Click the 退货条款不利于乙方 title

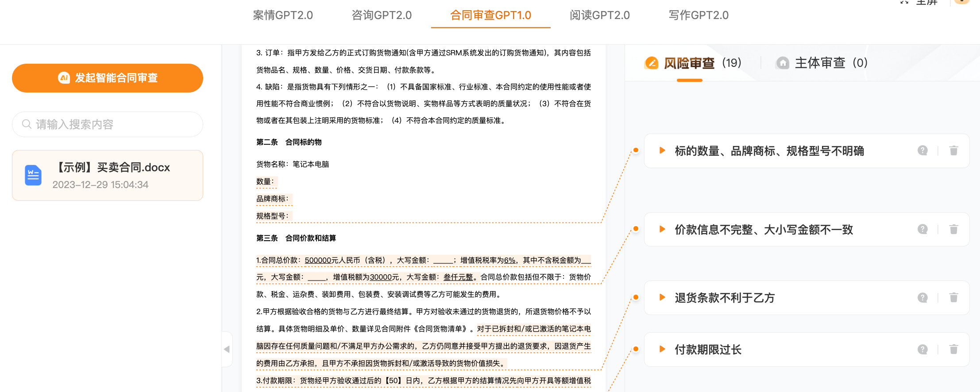[x=725, y=298]
